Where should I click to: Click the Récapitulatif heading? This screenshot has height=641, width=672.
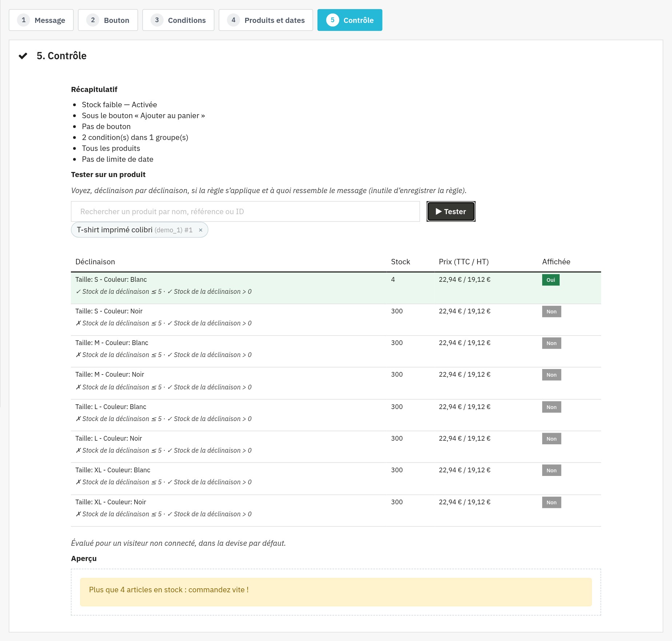pyautogui.click(x=94, y=89)
